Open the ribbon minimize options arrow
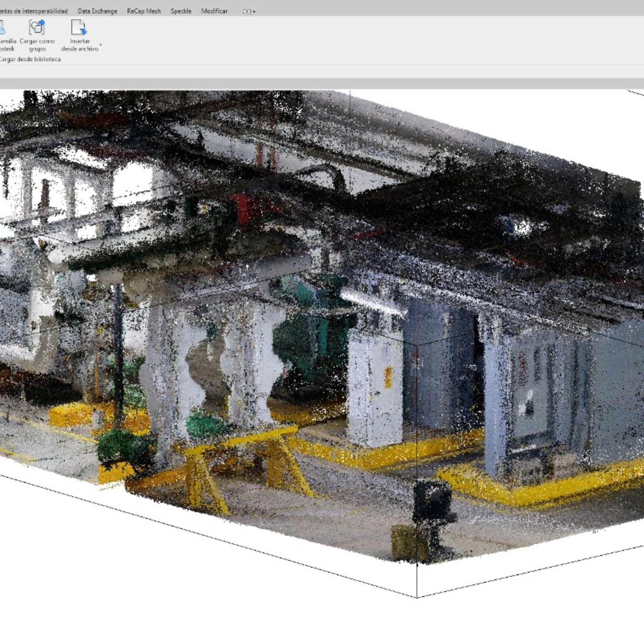Viewport: 644px width, 644px height. (x=254, y=12)
